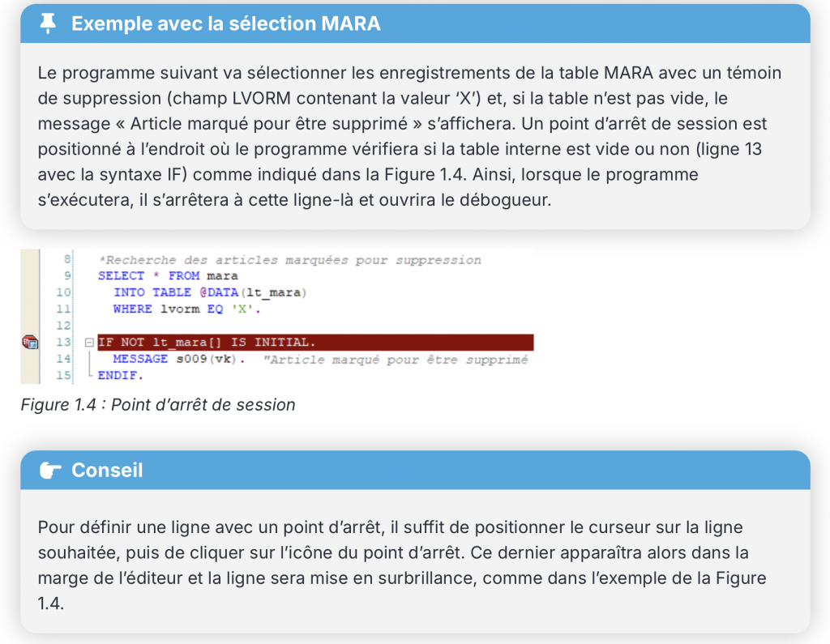
Task: Click the SELECT * FROM mara code line
Action: point(168,275)
